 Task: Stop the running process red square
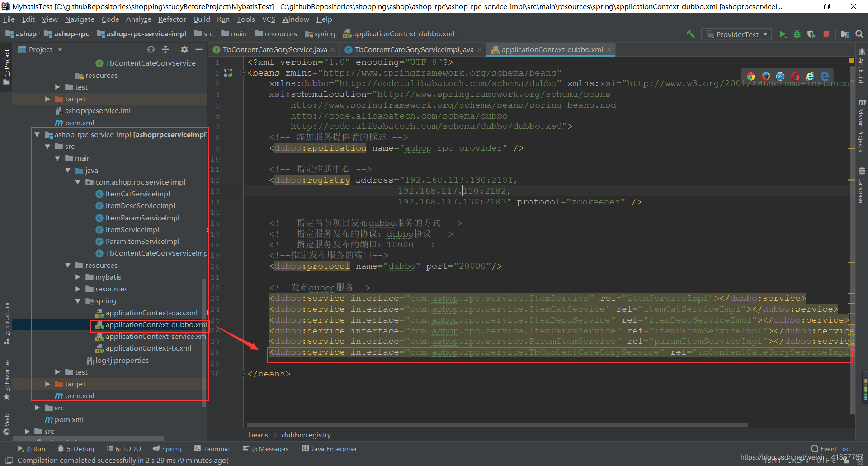coord(826,34)
